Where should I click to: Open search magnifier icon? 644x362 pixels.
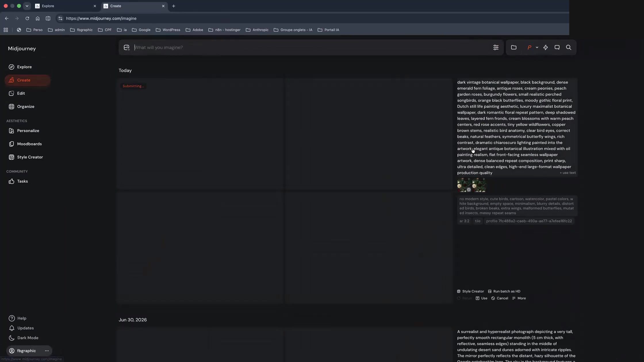(x=568, y=47)
